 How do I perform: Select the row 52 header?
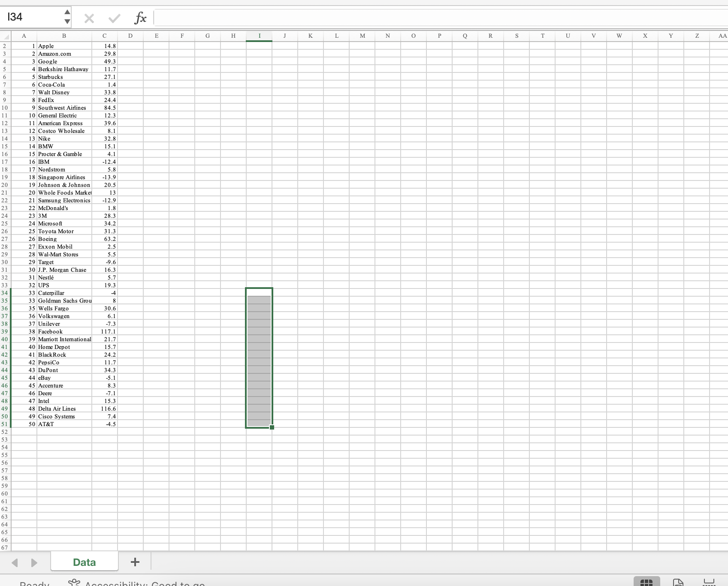pos(5,432)
